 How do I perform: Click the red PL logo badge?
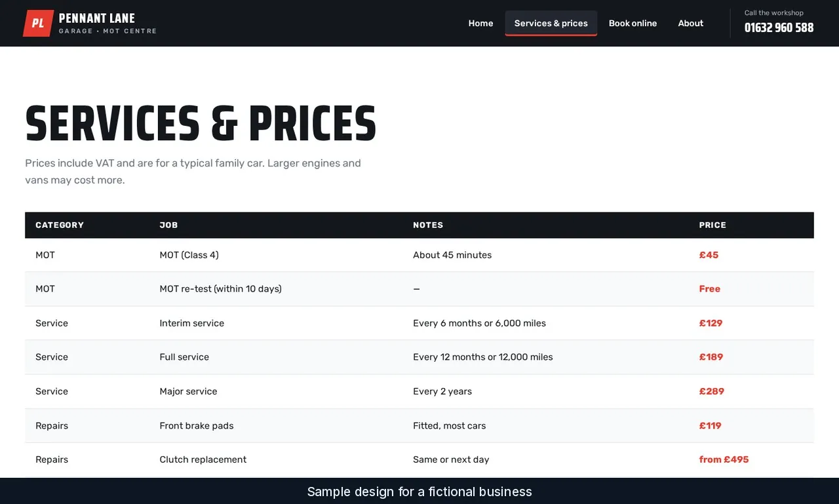pyautogui.click(x=38, y=23)
